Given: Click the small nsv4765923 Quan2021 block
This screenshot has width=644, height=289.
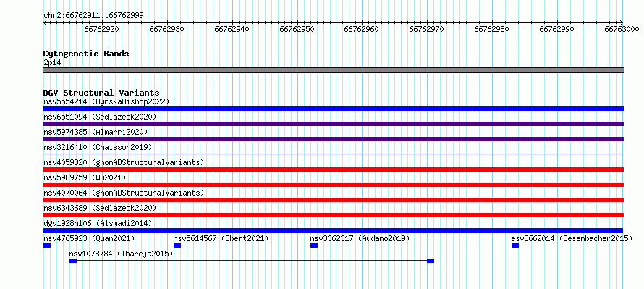Looking at the screenshot, I should (x=47, y=246).
